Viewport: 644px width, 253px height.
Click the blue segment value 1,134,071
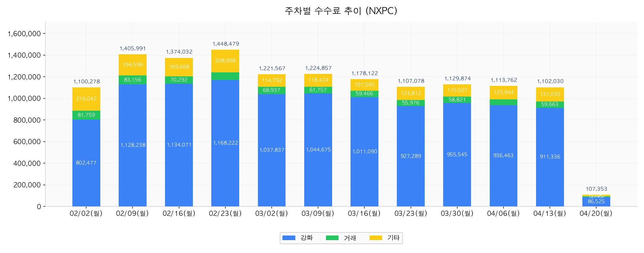[x=179, y=145]
